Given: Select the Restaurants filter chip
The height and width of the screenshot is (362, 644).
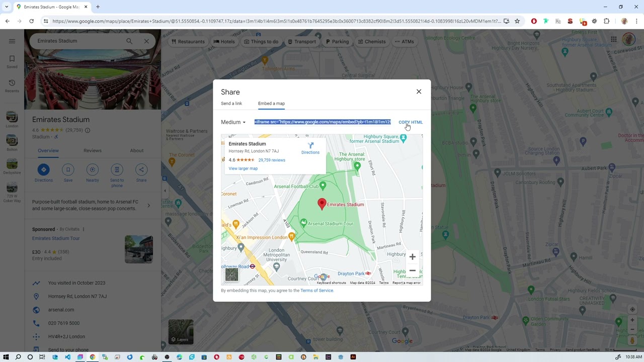Looking at the screenshot, I should point(188,42).
